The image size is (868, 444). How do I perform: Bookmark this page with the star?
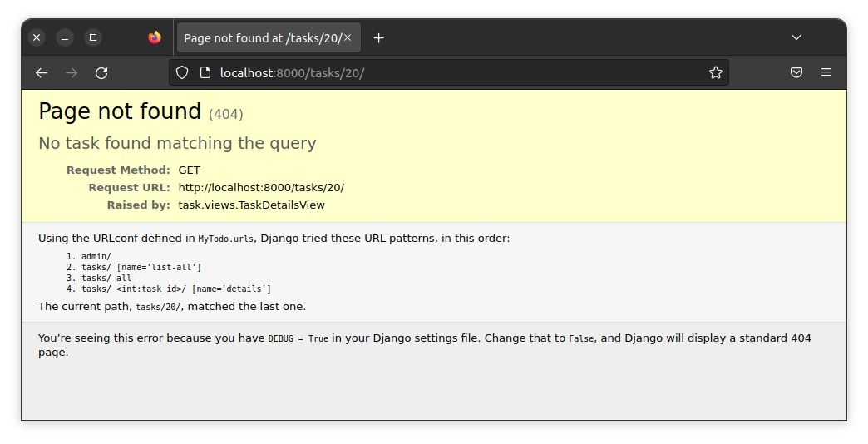click(x=715, y=73)
